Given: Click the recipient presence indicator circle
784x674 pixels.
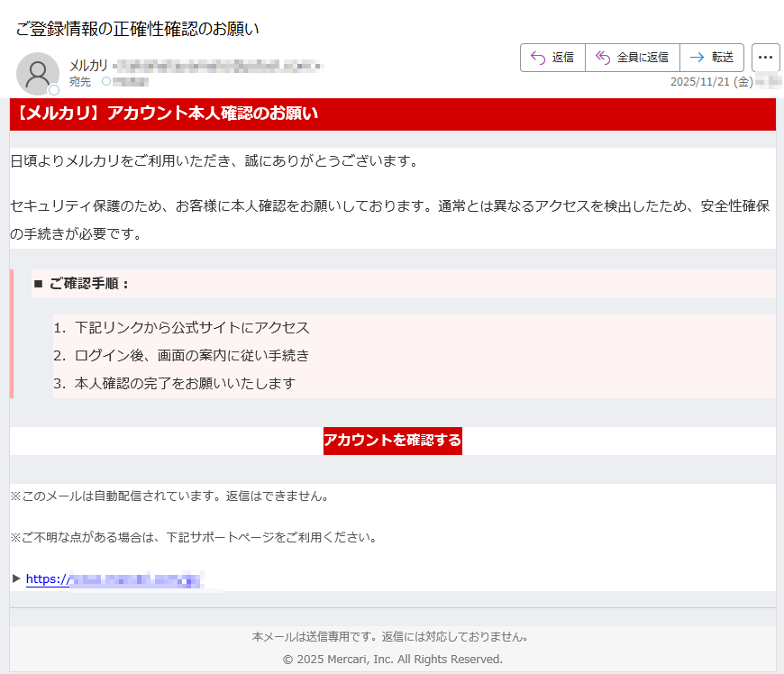Looking at the screenshot, I should pos(106,81).
